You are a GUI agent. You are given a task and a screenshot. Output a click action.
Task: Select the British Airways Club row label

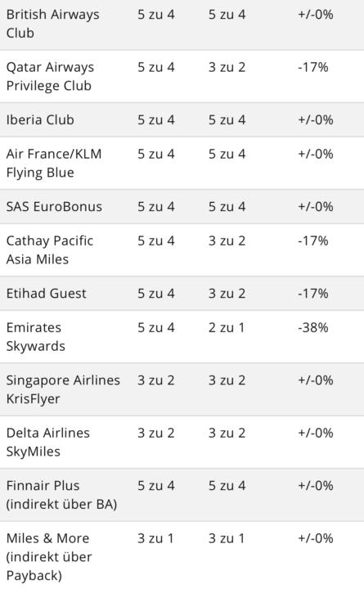53,24
